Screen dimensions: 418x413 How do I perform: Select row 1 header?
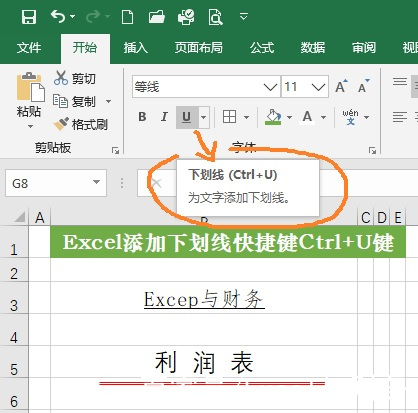[14, 242]
